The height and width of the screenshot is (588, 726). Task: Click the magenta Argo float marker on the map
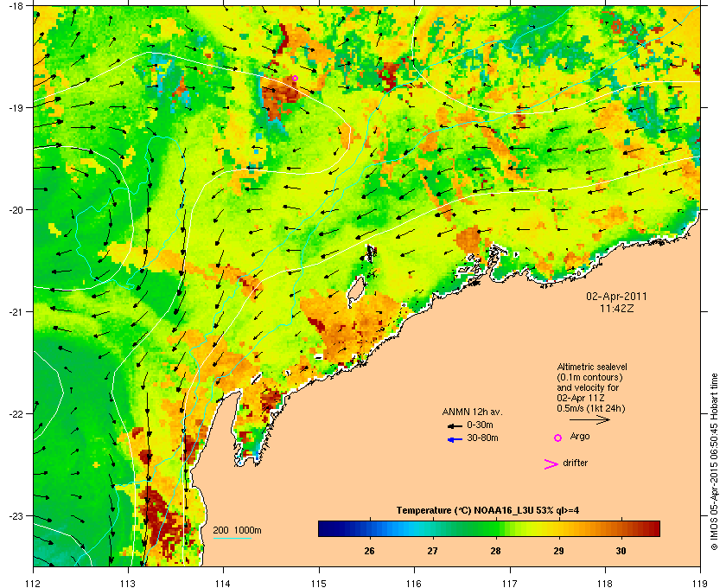(x=295, y=79)
